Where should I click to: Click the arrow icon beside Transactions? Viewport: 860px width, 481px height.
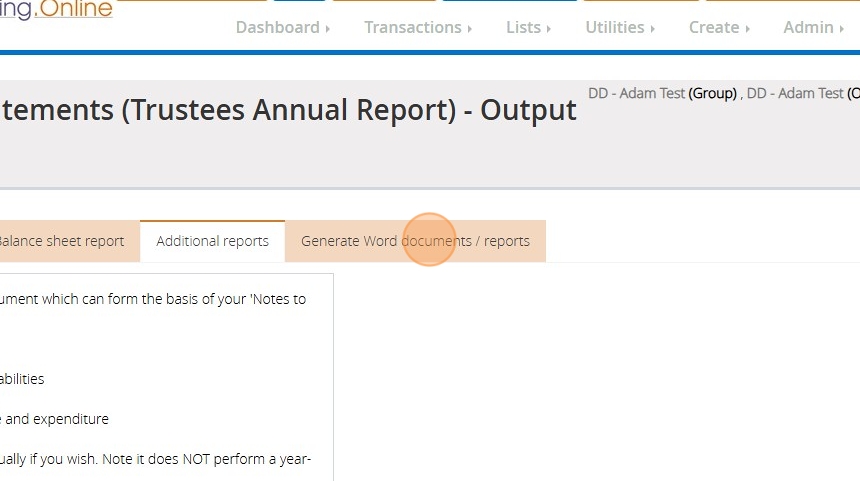click(470, 29)
